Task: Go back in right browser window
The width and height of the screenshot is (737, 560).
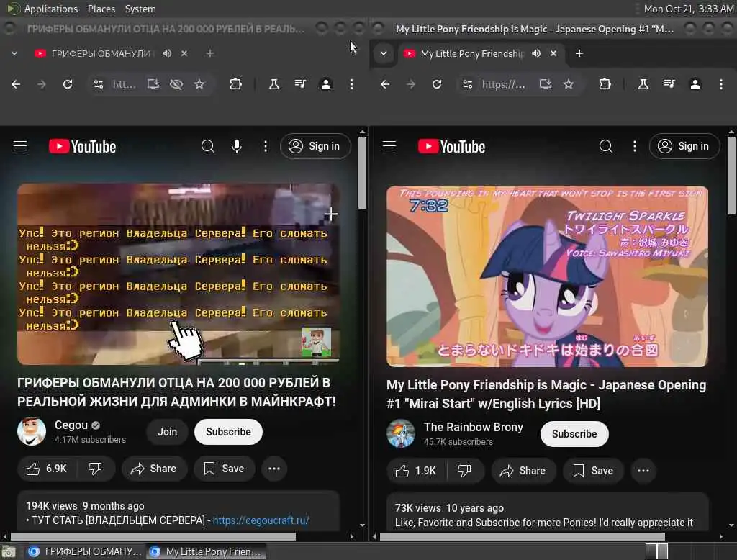Action: 385,84
